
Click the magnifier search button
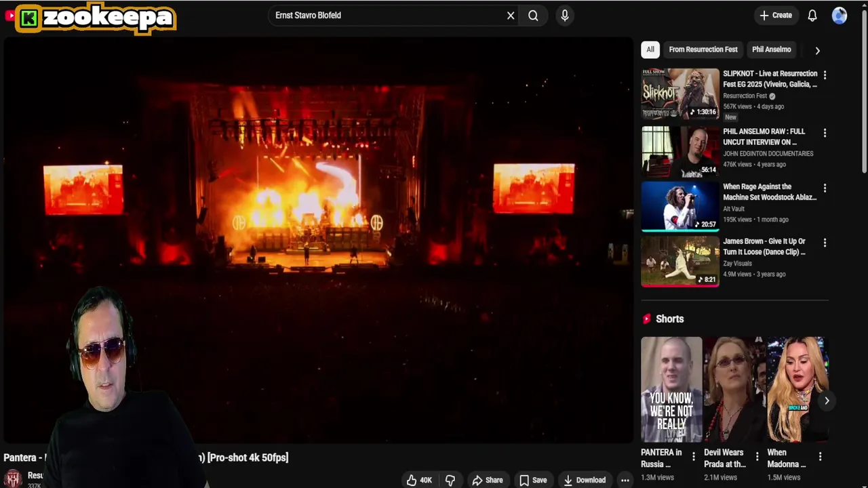(533, 16)
